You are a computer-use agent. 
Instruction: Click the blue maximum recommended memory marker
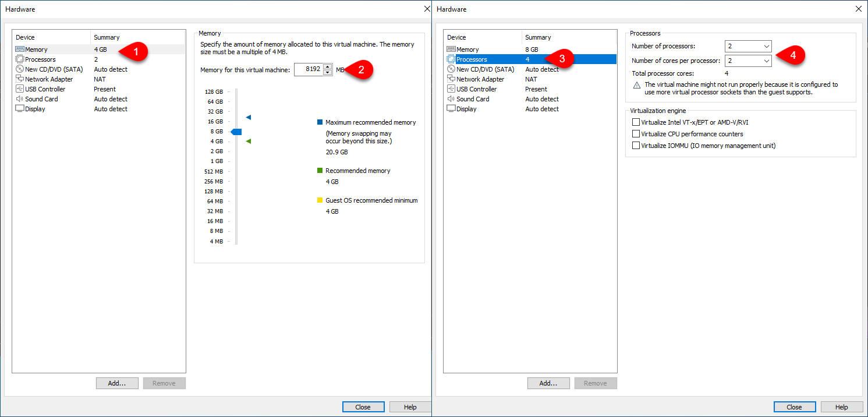click(249, 118)
